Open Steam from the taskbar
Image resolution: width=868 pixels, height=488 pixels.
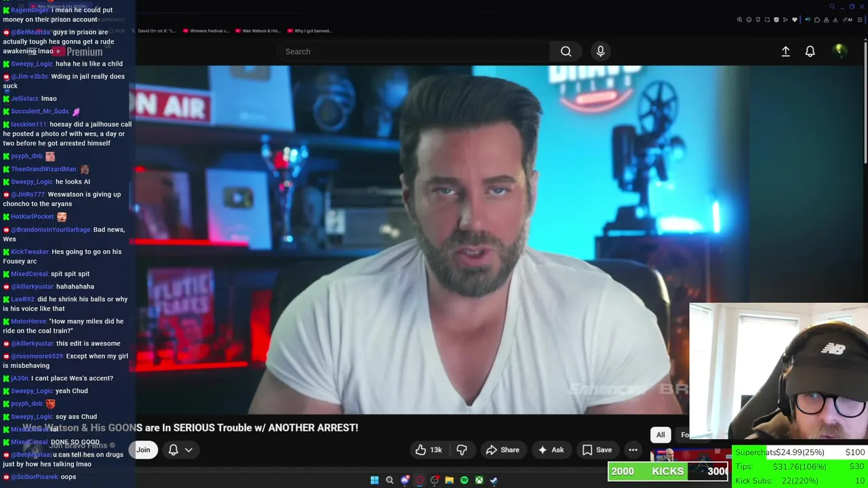[x=494, y=480]
